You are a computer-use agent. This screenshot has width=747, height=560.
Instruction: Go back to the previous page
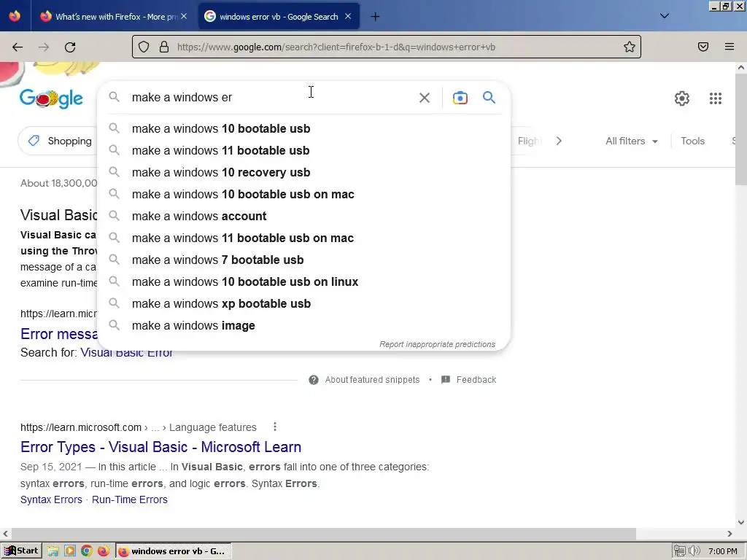[18, 47]
